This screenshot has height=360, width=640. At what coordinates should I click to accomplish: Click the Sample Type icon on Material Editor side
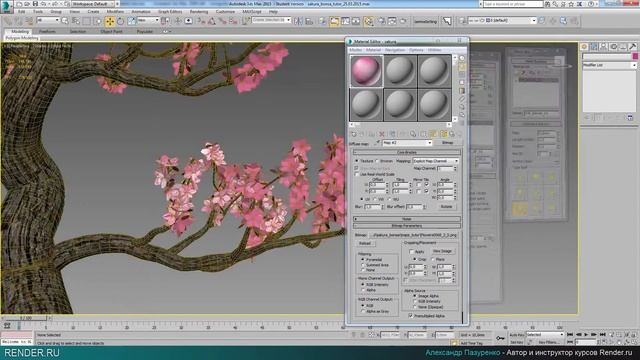(462, 58)
